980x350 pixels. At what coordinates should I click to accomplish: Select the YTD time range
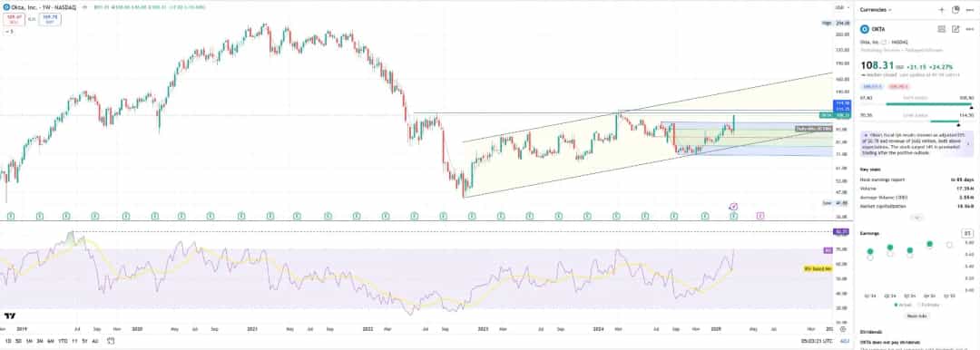pyautogui.click(x=64, y=341)
